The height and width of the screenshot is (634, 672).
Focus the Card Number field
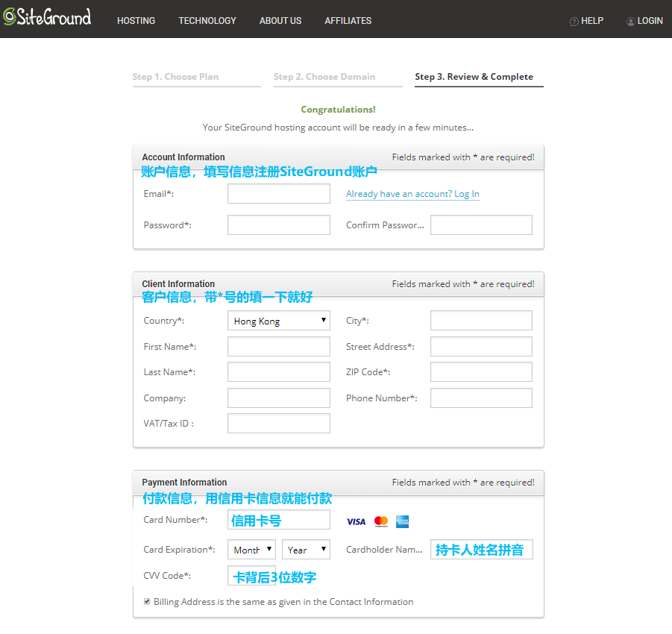279,520
